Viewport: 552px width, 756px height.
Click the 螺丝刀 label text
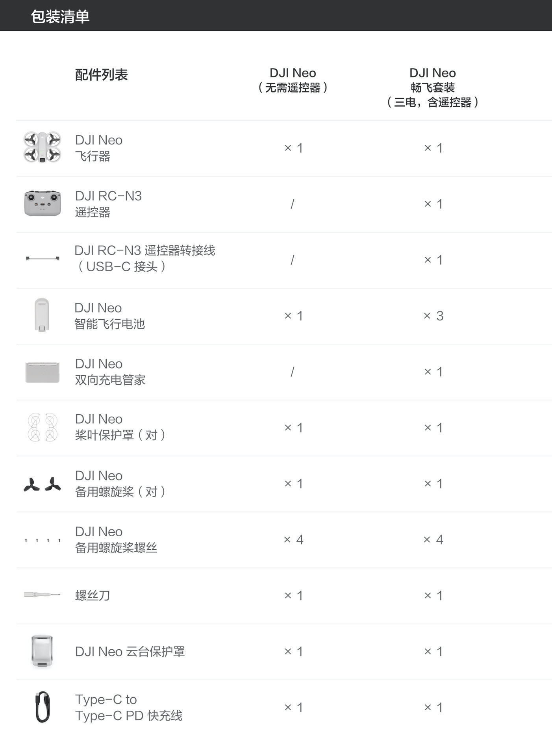pyautogui.click(x=93, y=595)
